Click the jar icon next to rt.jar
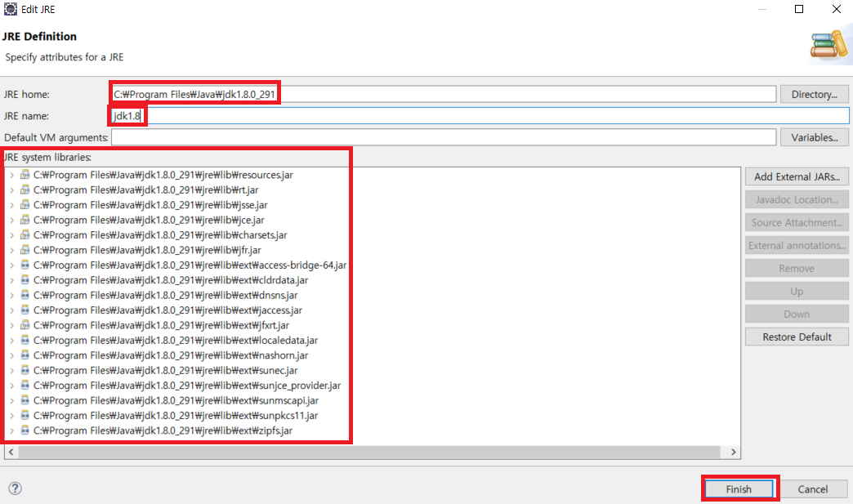Screen dimensions: 853x504 click(25, 190)
